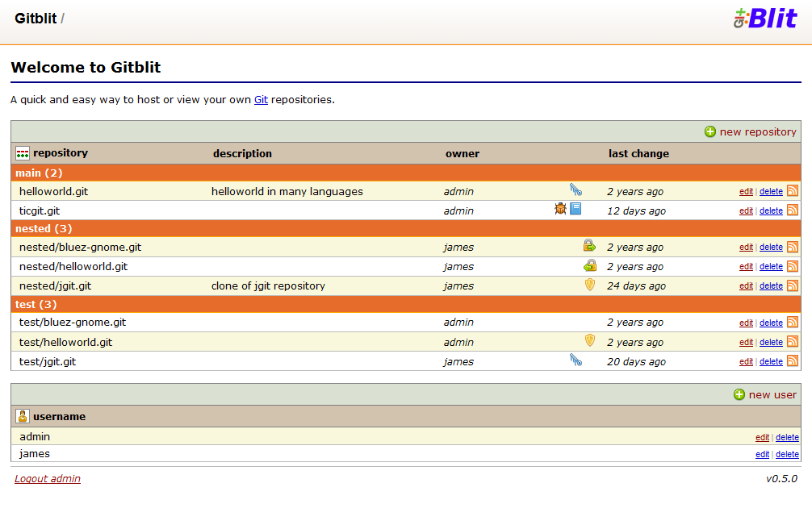Delete the admin user
812x529 pixels.
tap(787, 437)
